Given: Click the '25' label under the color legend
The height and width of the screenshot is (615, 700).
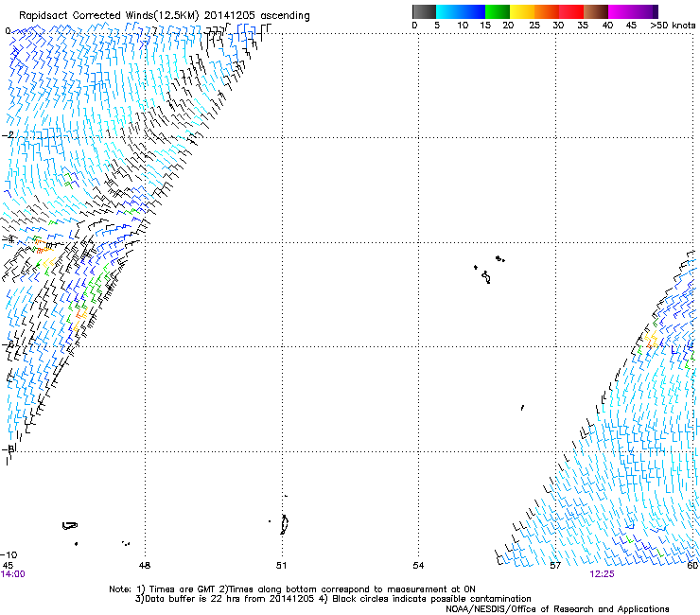Looking at the screenshot, I should (x=534, y=26).
